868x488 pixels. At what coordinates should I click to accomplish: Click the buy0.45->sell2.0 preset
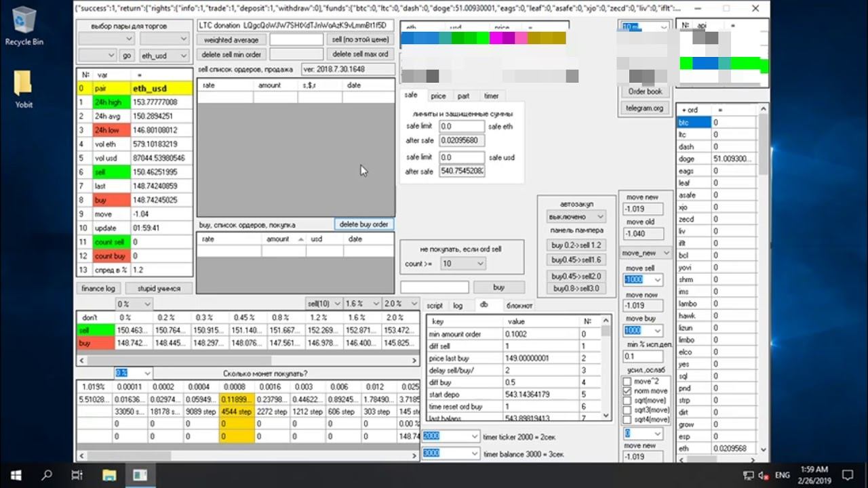coord(576,277)
